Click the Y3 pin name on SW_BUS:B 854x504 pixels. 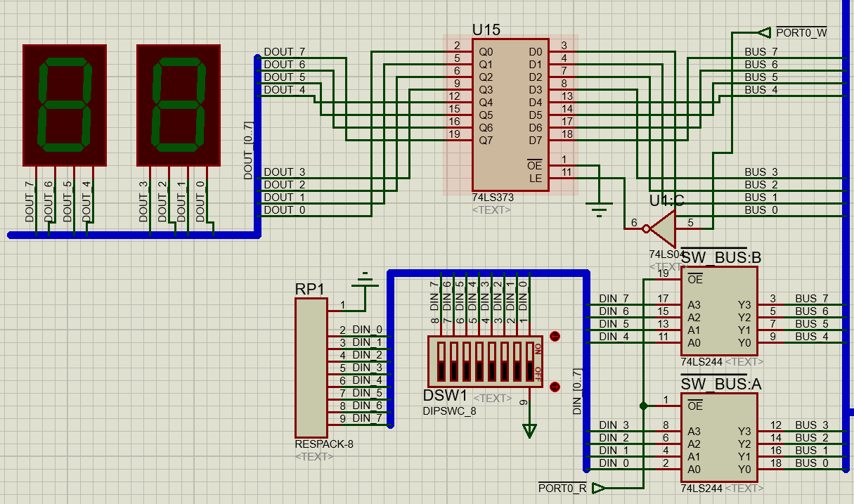coord(744,304)
